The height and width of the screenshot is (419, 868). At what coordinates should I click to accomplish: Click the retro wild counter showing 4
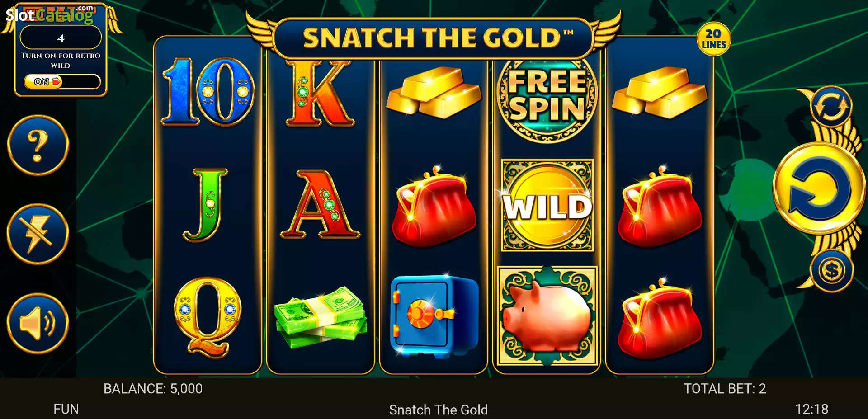click(x=61, y=38)
